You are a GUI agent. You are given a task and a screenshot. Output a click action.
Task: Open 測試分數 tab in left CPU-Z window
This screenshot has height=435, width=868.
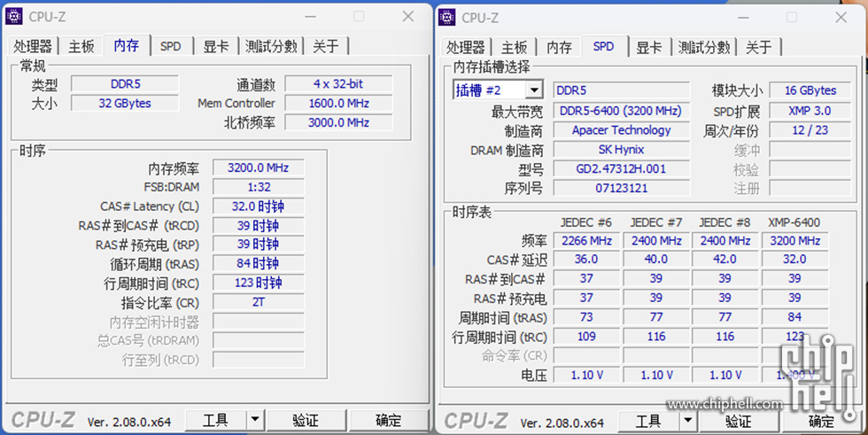pos(271,46)
